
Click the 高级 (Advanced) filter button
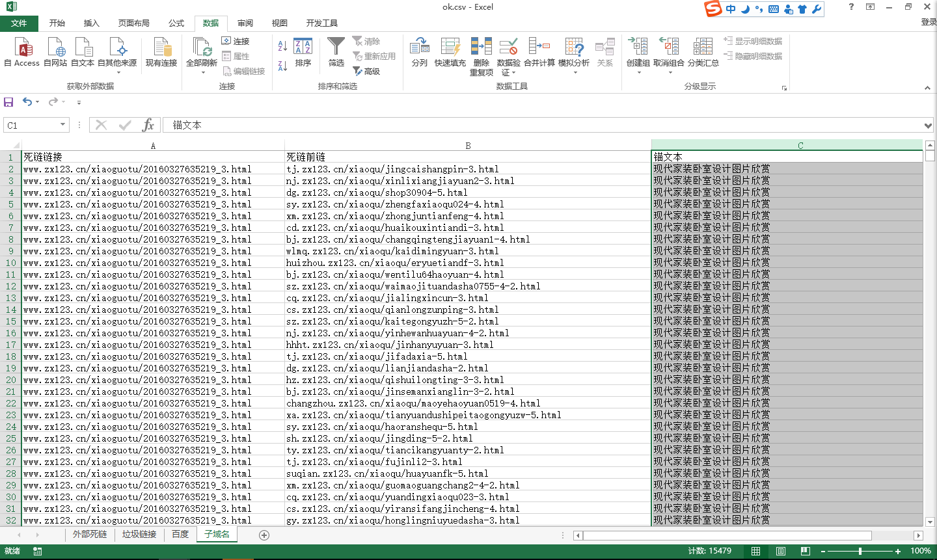(x=366, y=72)
